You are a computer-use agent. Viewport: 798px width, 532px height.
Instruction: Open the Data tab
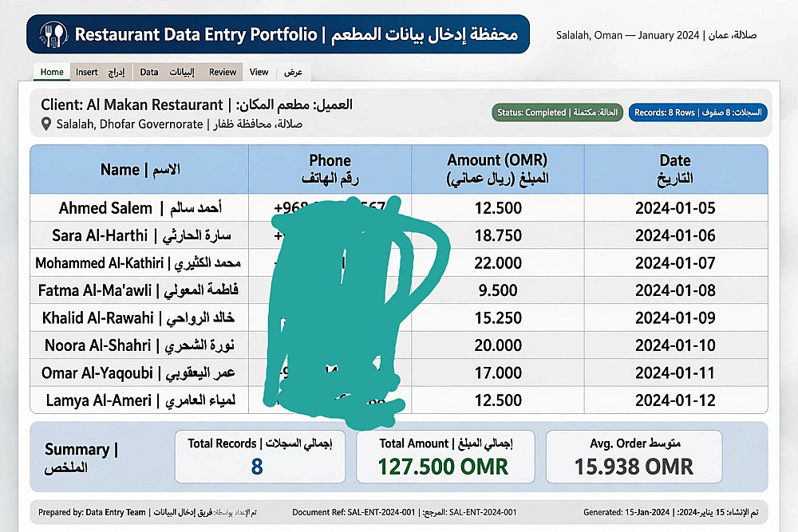168,73
